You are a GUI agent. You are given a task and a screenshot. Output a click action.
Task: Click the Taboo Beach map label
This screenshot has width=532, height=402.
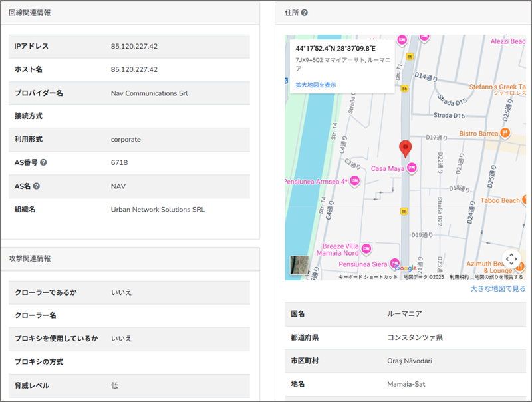coord(500,200)
